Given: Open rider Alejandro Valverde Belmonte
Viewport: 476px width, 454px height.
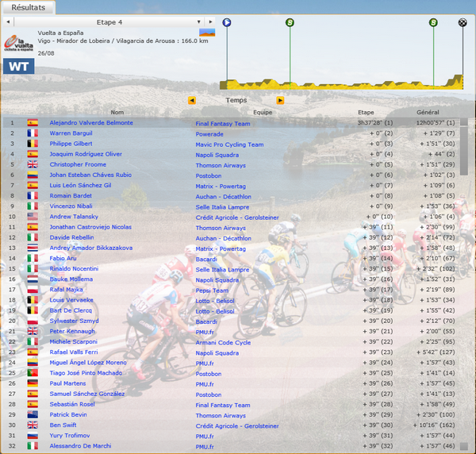Looking at the screenshot, I should (x=91, y=123).
